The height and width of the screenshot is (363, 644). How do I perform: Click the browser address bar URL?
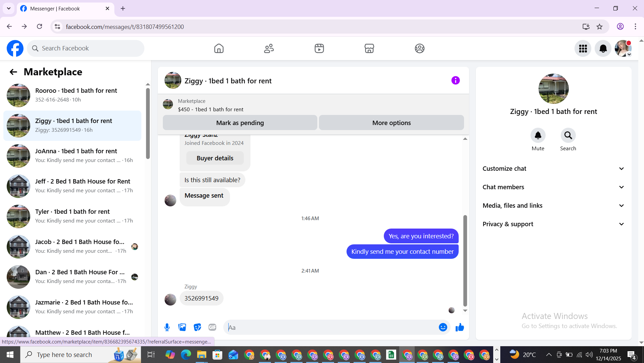[x=125, y=27]
